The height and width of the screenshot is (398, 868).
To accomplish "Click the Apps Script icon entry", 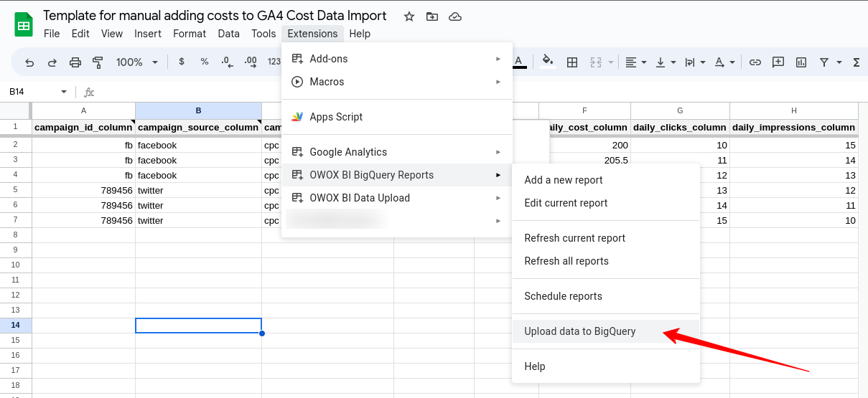I will point(297,117).
